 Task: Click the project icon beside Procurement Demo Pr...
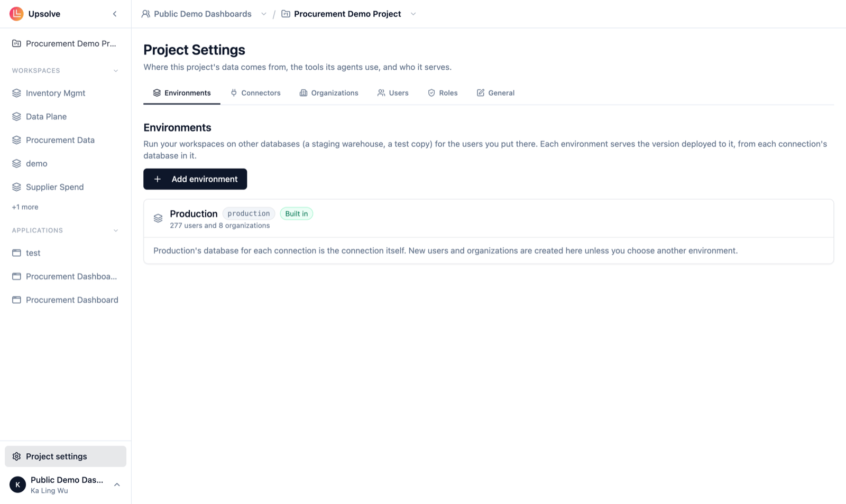point(16,43)
